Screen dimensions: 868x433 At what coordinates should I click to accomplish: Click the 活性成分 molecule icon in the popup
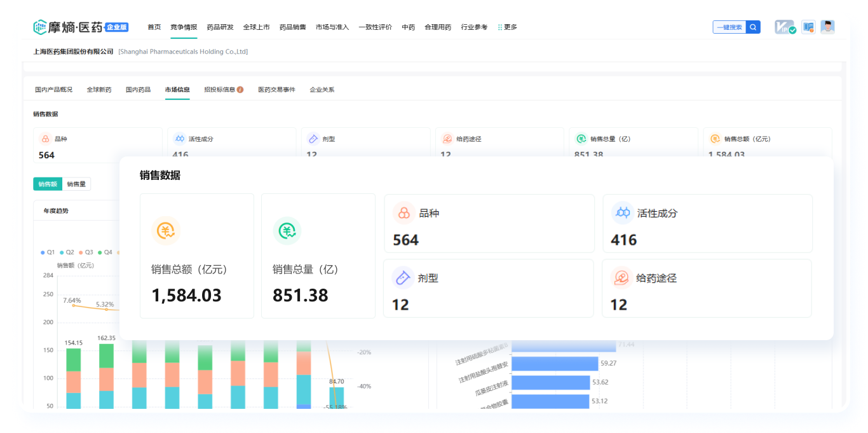622,213
